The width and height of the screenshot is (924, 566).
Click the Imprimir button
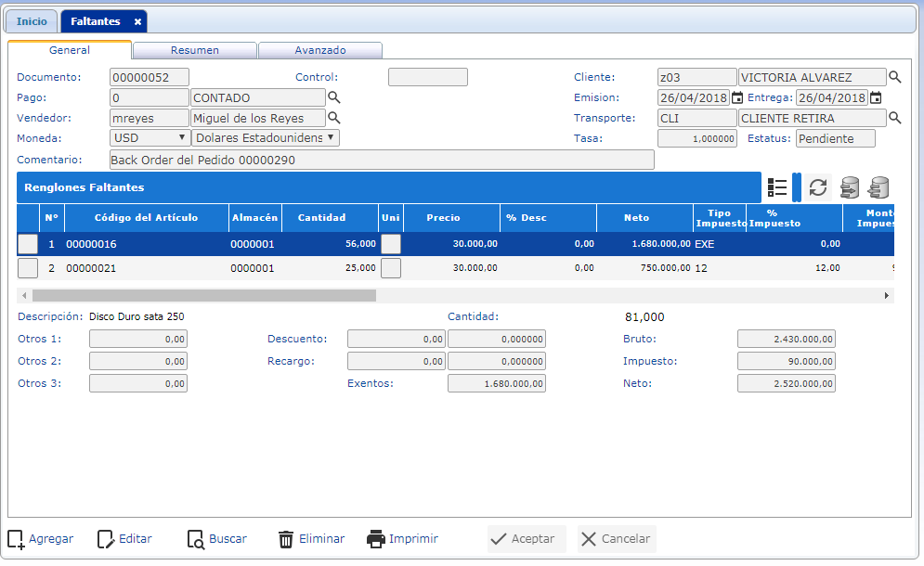402,539
